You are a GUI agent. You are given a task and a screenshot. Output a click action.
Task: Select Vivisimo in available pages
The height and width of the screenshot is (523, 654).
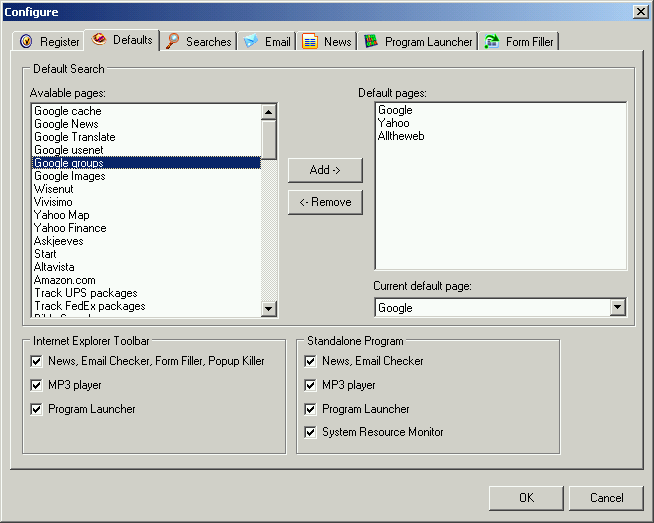(x=146, y=202)
